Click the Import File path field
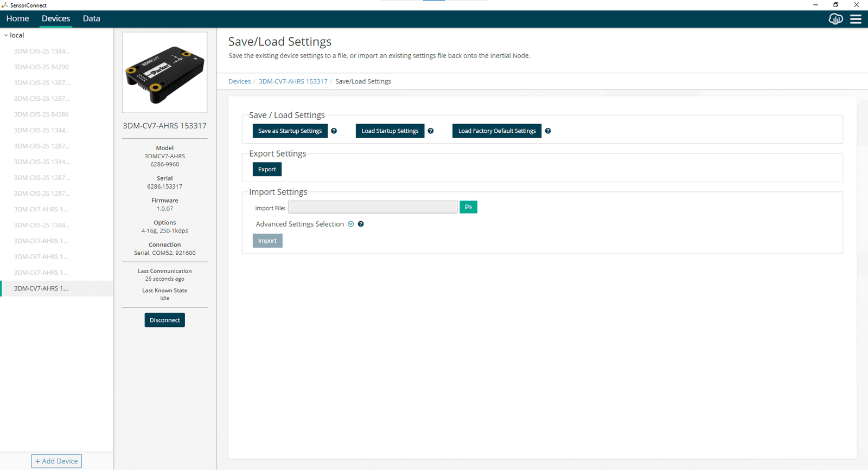 coord(373,207)
